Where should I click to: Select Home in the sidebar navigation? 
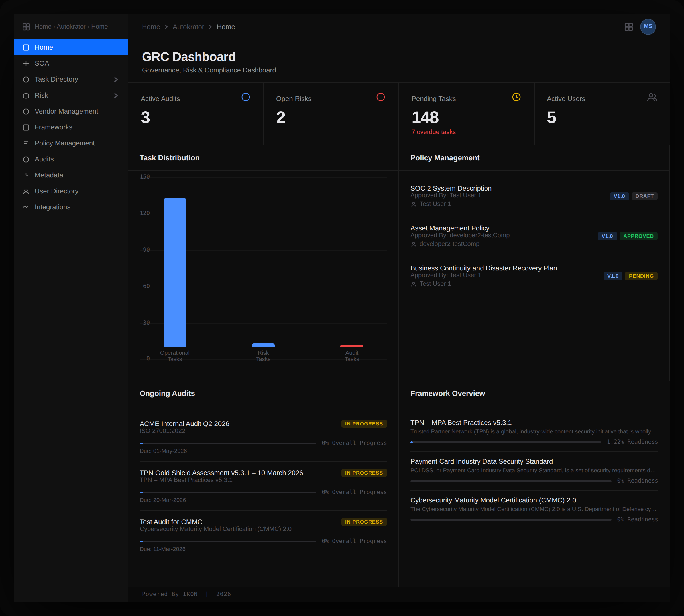tap(44, 47)
